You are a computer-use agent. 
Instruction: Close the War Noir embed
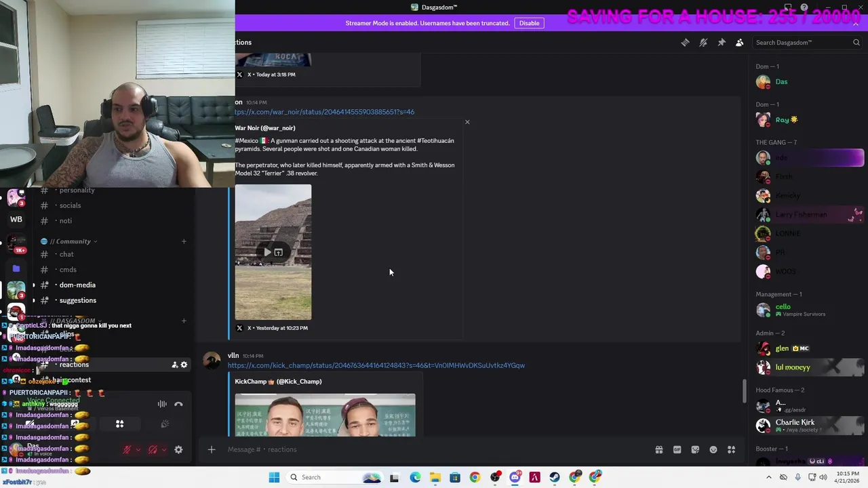pos(467,122)
